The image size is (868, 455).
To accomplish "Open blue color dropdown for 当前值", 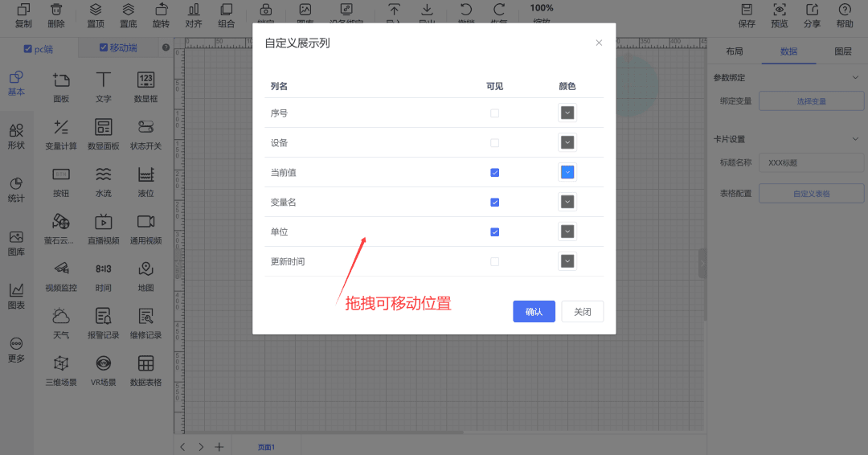I will (567, 172).
